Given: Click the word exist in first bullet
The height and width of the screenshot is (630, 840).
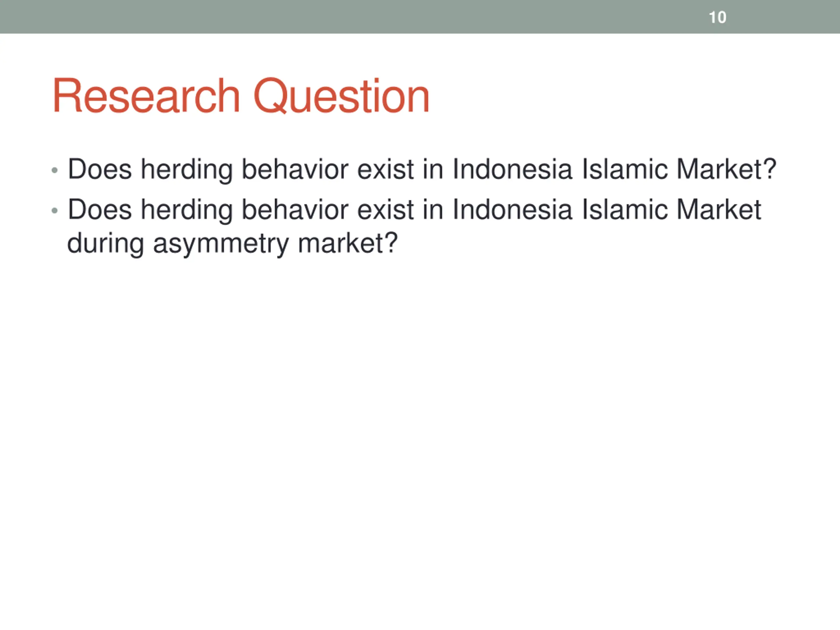Looking at the screenshot, I should (x=385, y=169).
